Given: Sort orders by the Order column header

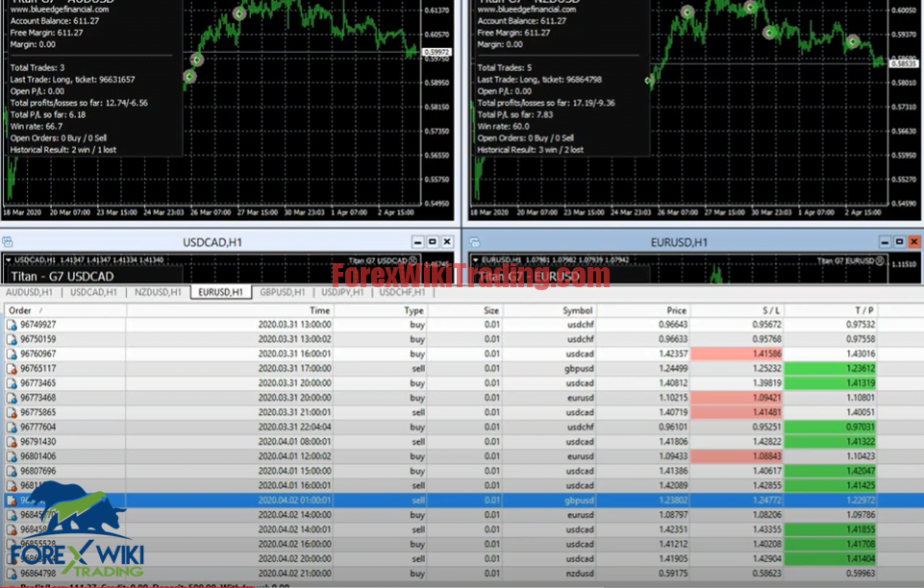Looking at the screenshot, I should (64, 310).
